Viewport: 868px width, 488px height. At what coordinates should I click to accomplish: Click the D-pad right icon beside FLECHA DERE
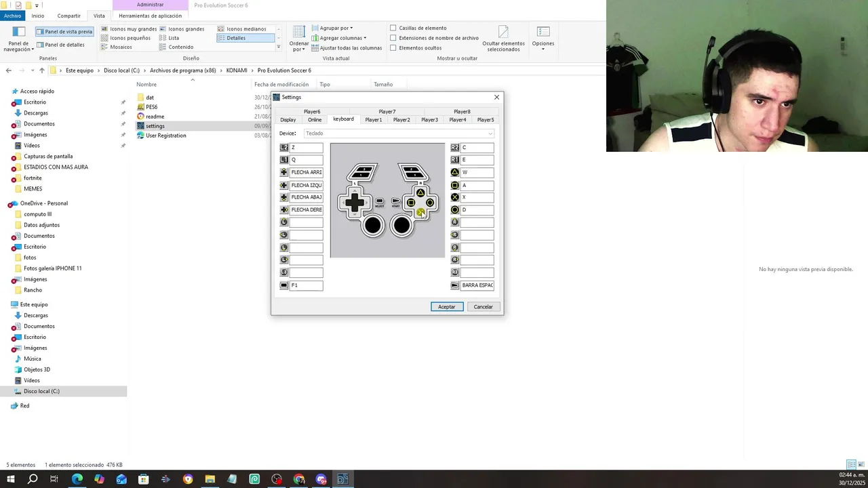tap(284, 209)
